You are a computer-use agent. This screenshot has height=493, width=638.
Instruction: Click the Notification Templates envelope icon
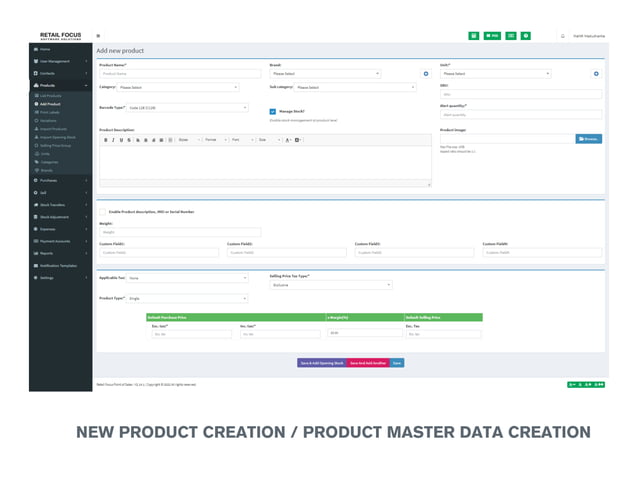click(x=36, y=266)
